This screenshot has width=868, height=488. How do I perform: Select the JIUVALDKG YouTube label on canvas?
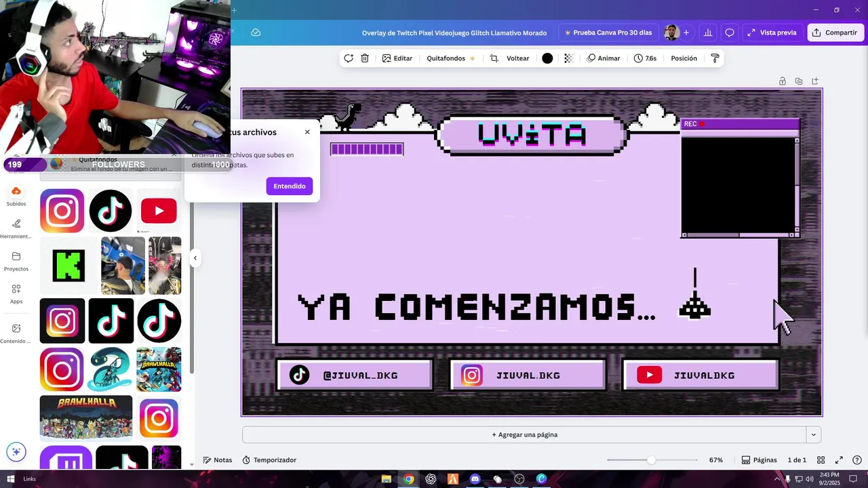click(704, 375)
